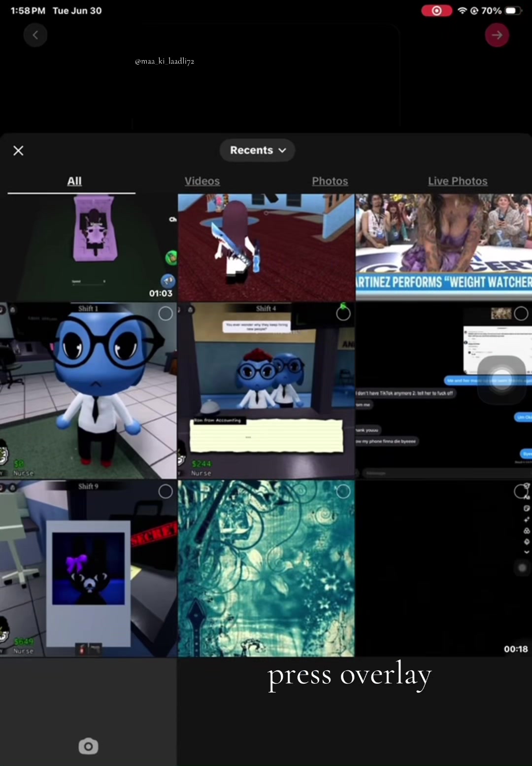The height and width of the screenshot is (766, 532).
Task: Select the red carpet knife character thumbnail
Action: pyautogui.click(x=266, y=247)
